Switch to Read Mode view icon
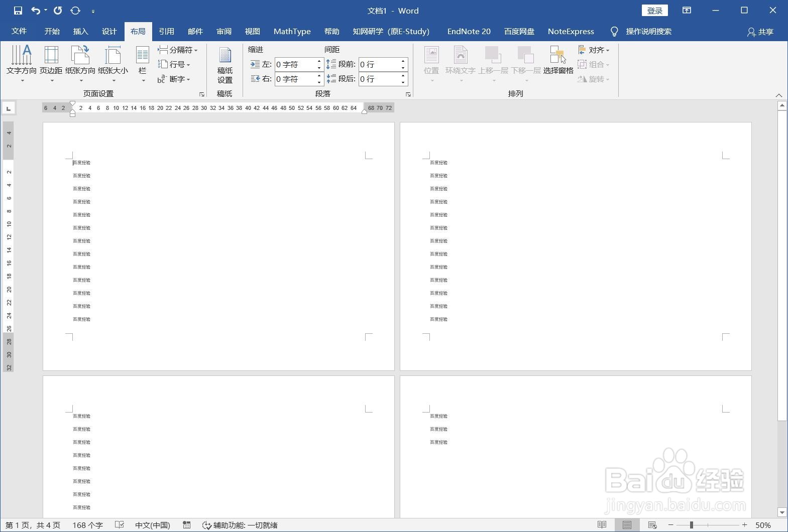Image resolution: width=788 pixels, height=532 pixels. (x=602, y=525)
